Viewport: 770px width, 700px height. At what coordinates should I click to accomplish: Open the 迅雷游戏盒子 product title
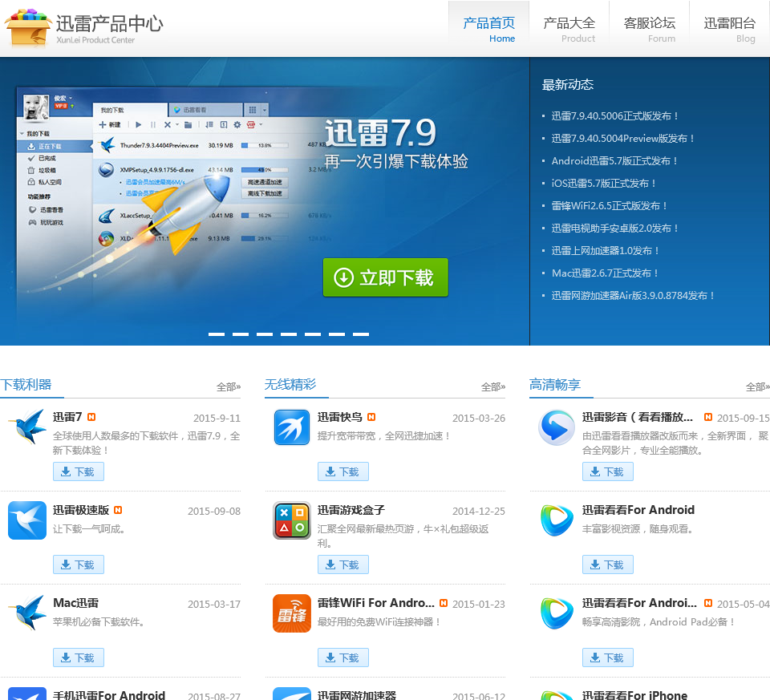tap(351, 510)
